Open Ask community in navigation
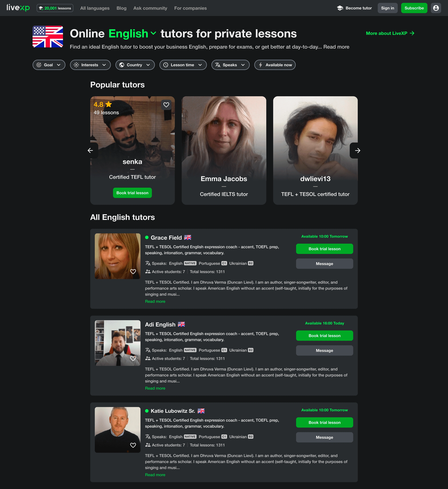This screenshot has width=448, height=489. pos(150,8)
